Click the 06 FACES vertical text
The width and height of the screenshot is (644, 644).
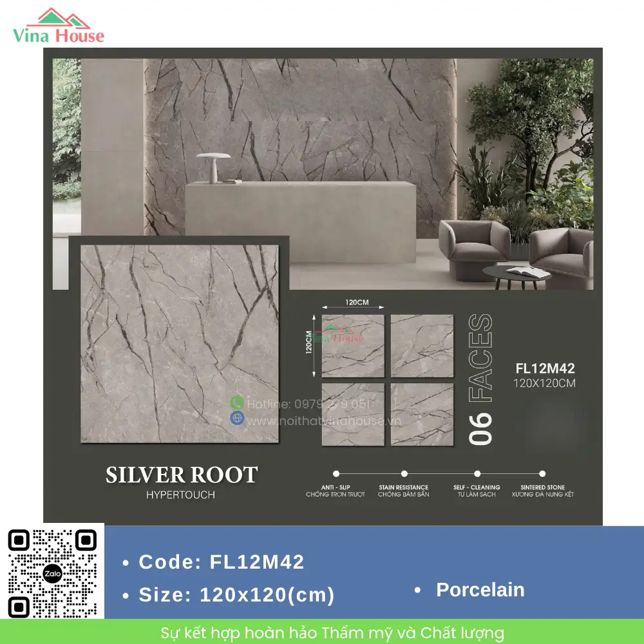coord(480,379)
